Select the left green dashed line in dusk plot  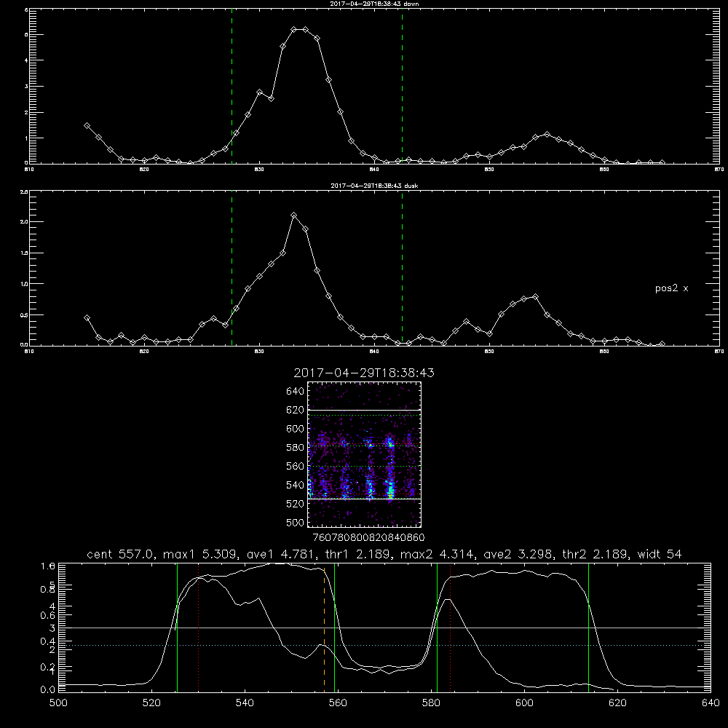[x=232, y=268]
